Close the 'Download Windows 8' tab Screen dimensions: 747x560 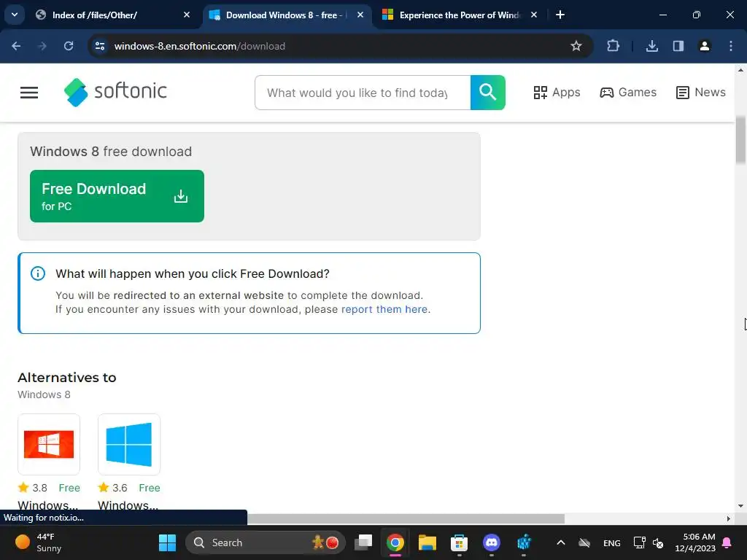[x=360, y=15]
